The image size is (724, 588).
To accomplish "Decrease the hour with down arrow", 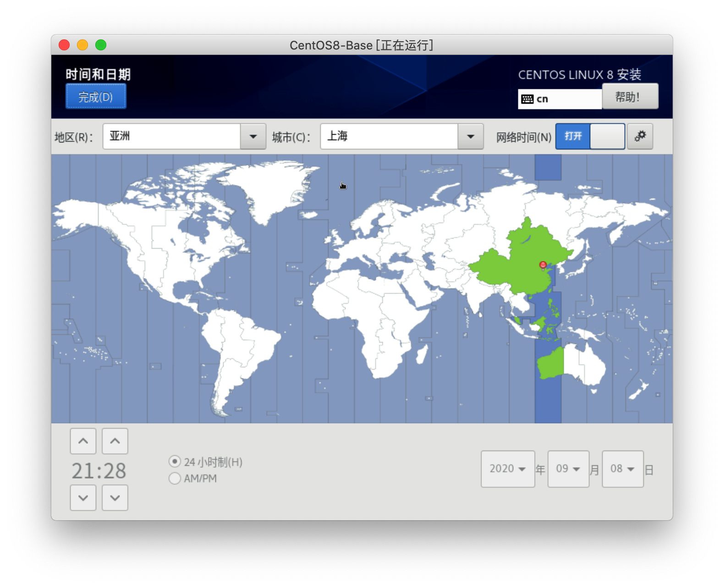I will [x=83, y=498].
